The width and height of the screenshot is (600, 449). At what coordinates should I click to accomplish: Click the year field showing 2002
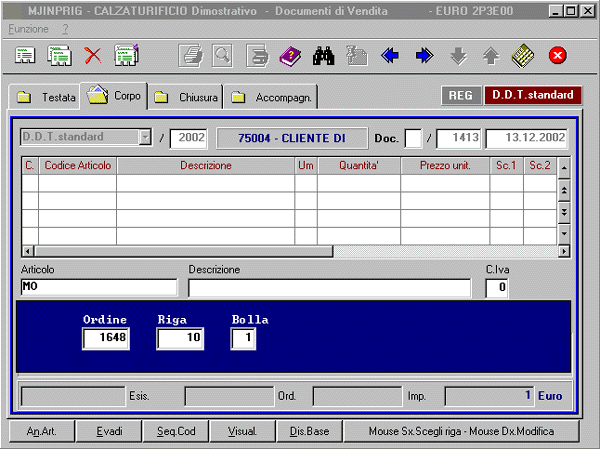[188, 138]
